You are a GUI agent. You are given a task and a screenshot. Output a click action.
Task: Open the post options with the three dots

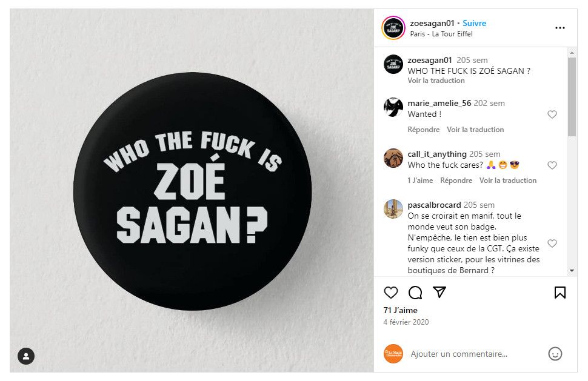(x=560, y=27)
